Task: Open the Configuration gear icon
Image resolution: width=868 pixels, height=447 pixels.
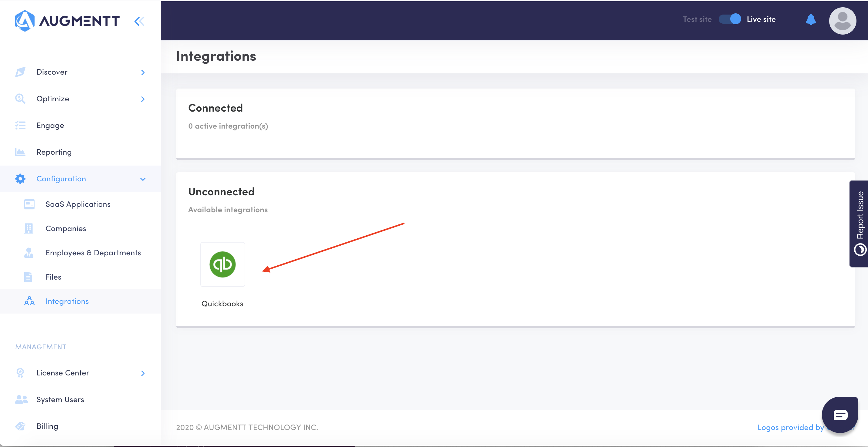Action: [x=20, y=178]
